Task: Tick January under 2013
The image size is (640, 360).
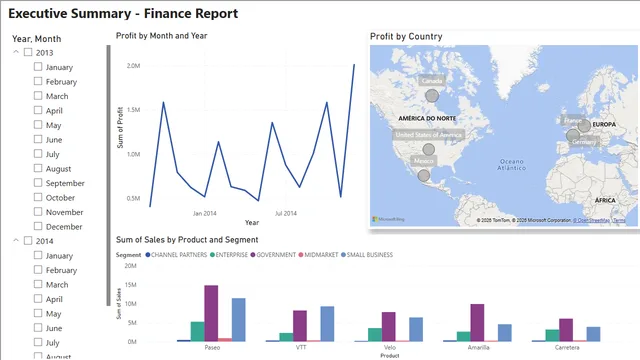Action: pyautogui.click(x=38, y=67)
